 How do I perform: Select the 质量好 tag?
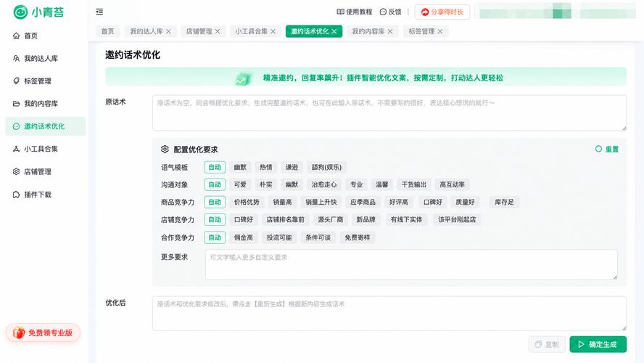[465, 203]
